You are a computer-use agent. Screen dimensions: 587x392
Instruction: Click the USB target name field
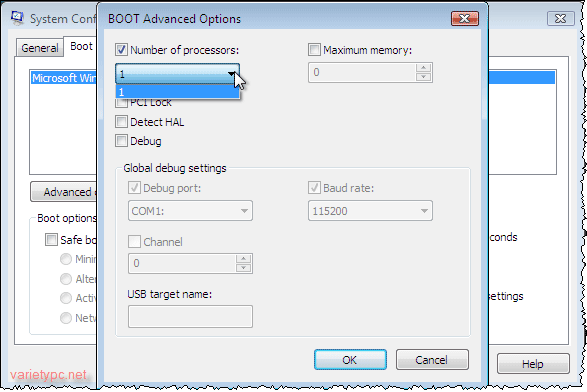[x=190, y=316]
